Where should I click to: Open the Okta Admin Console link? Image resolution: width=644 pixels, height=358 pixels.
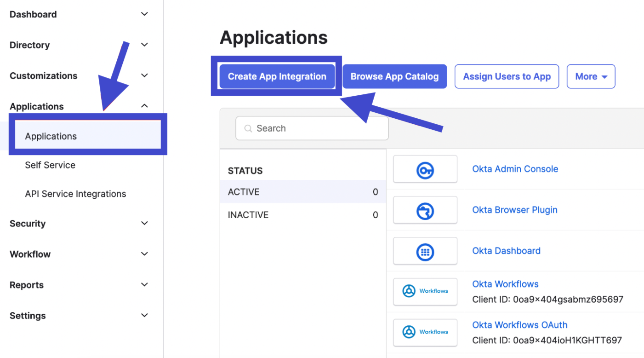click(x=515, y=169)
